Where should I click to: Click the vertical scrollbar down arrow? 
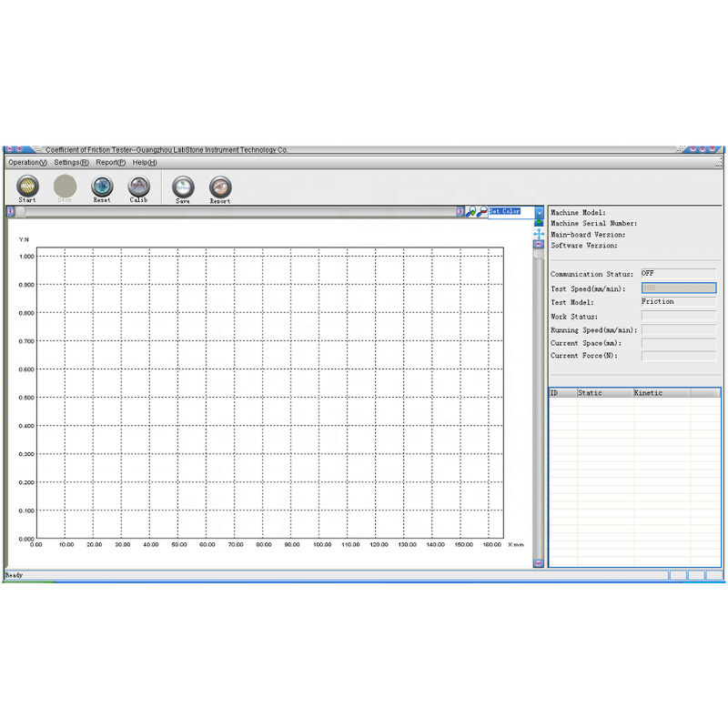538,563
